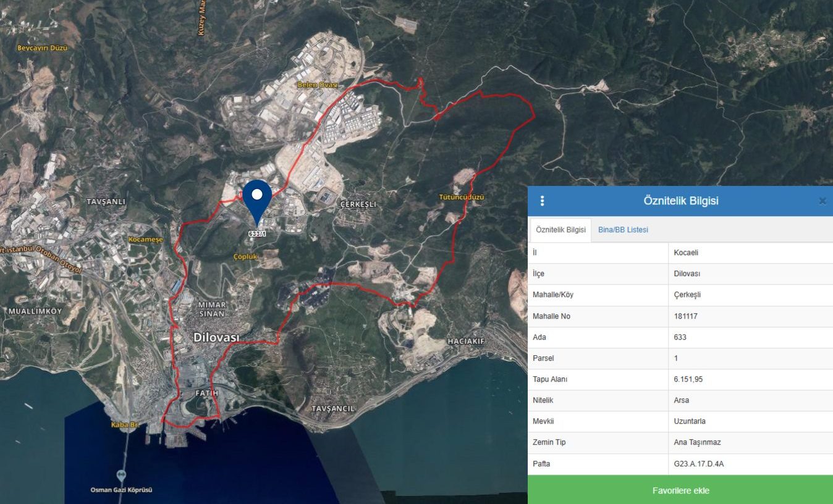Click the Dilovası town label
This screenshot has height=504, width=833.
click(216, 337)
